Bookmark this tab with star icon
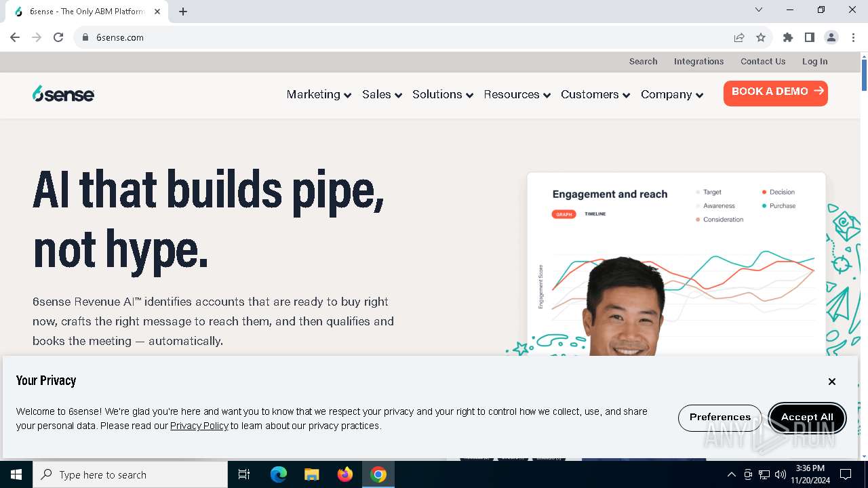868x488 pixels. coord(761,37)
